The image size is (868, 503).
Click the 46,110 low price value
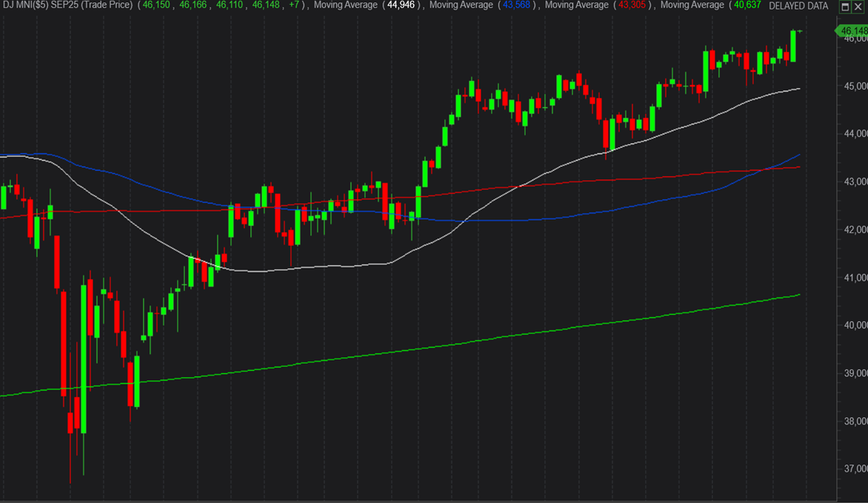pyautogui.click(x=230, y=6)
